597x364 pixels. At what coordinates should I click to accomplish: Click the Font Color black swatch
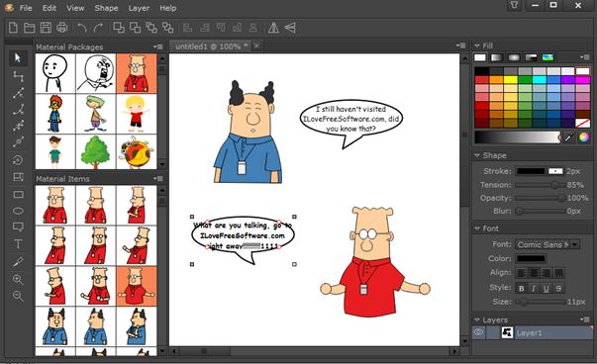[x=531, y=258]
